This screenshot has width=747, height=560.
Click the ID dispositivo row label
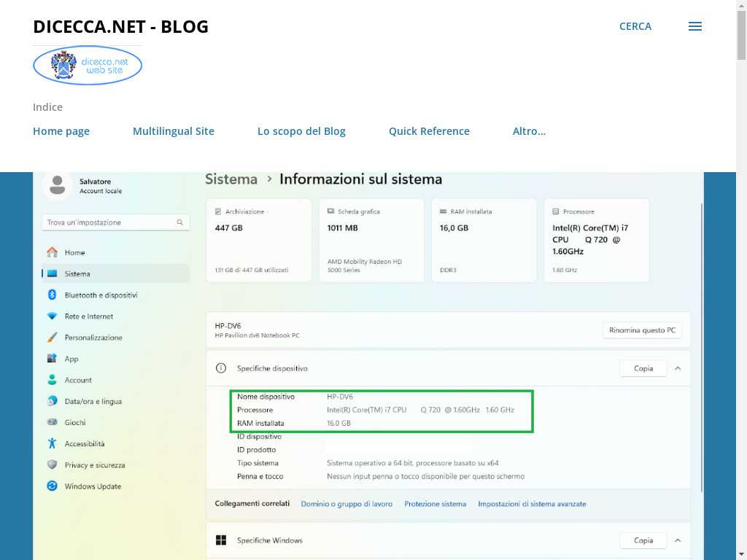tap(259, 437)
